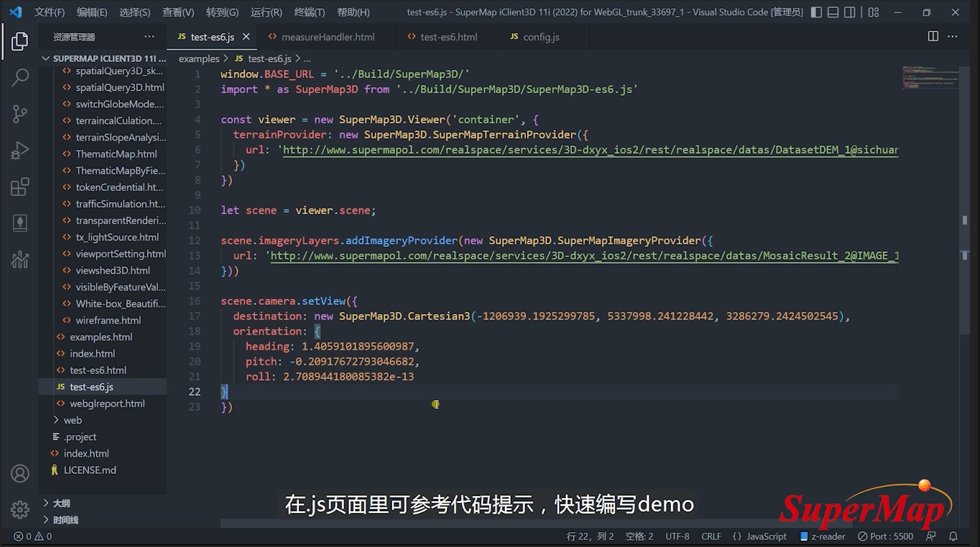This screenshot has height=547, width=980.
Task: Open the 选择(S) menu
Action: click(x=134, y=12)
